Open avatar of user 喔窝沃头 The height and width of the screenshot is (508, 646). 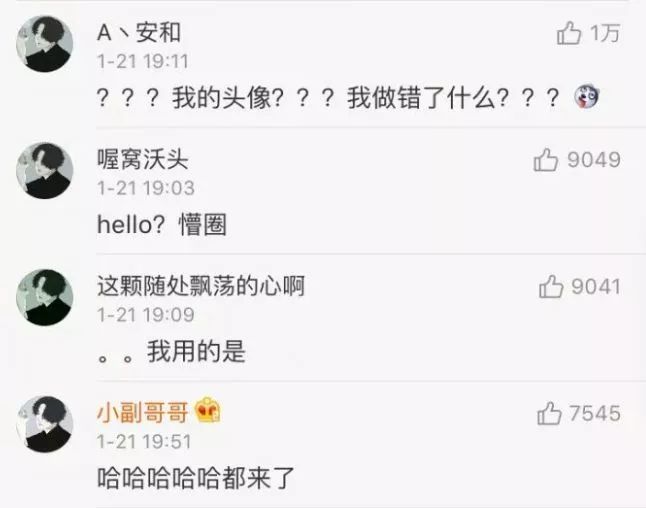(44, 171)
